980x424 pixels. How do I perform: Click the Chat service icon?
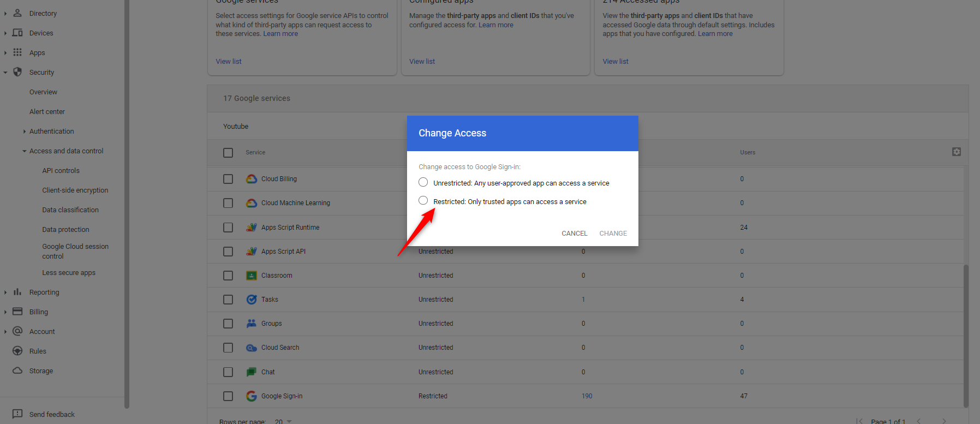click(x=252, y=372)
